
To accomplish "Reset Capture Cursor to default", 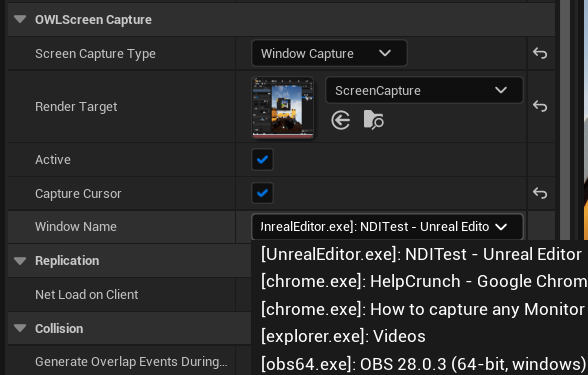I will [x=540, y=193].
